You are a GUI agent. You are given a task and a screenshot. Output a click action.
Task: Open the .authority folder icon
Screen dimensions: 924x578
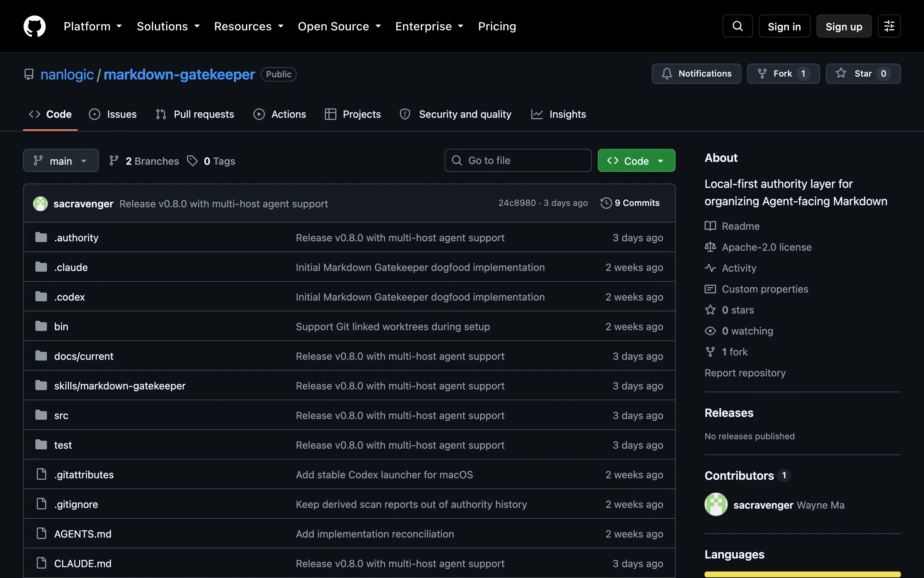(41, 237)
